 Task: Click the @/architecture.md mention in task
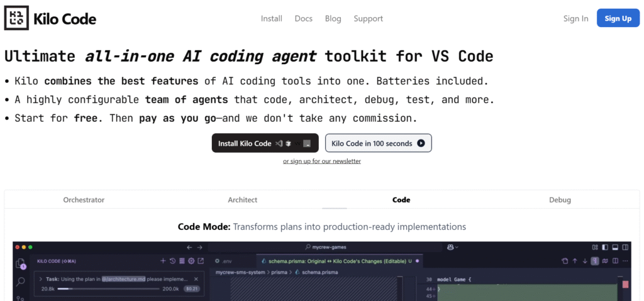pos(124,279)
